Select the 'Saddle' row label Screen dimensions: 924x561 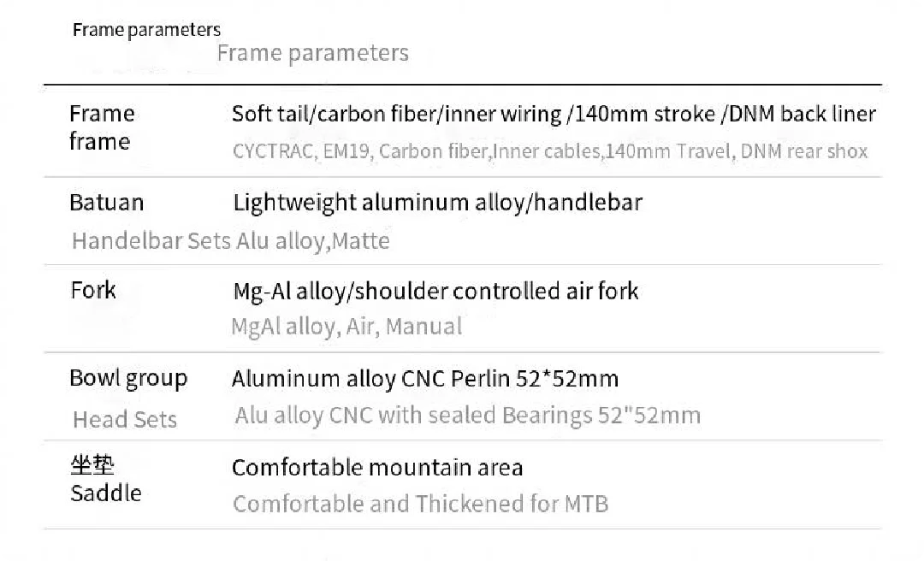[x=106, y=493]
